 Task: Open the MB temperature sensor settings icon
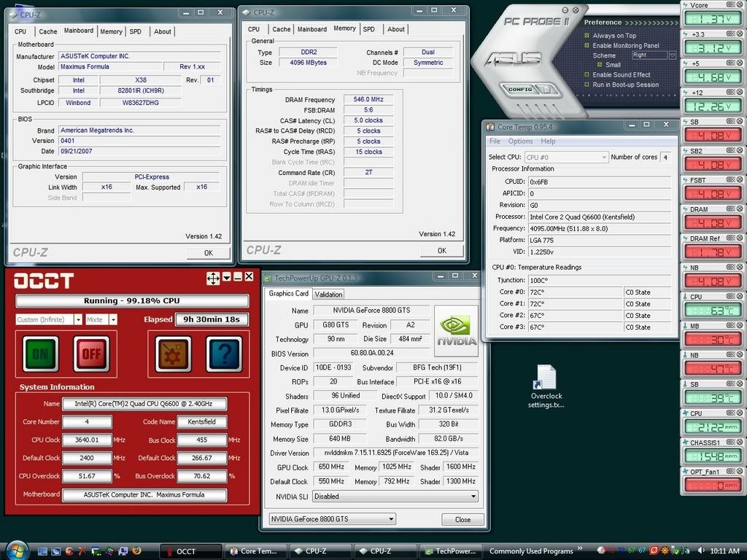(x=731, y=326)
